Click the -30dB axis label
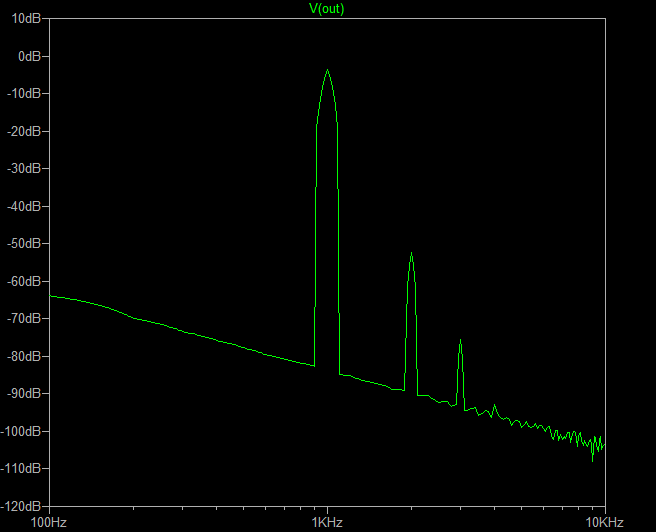The image size is (656, 532). (24, 169)
